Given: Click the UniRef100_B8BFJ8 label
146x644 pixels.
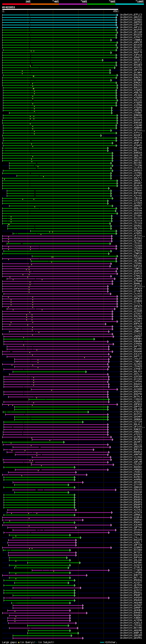Looking at the screenshot, I should [x=131, y=633].
